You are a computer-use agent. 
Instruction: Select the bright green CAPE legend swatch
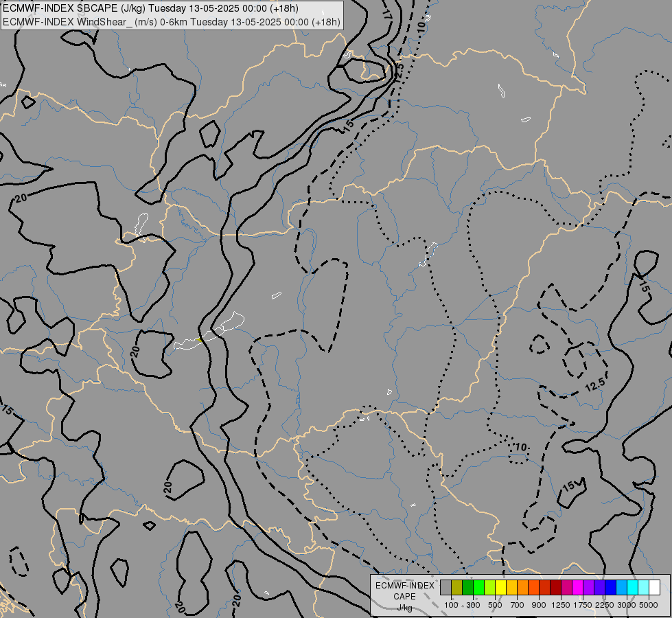pos(478,587)
